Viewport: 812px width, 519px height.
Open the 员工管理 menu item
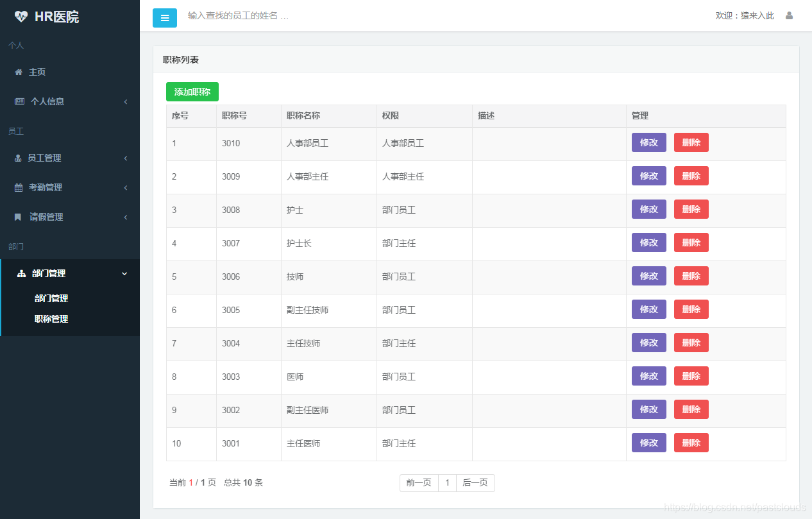click(x=70, y=158)
